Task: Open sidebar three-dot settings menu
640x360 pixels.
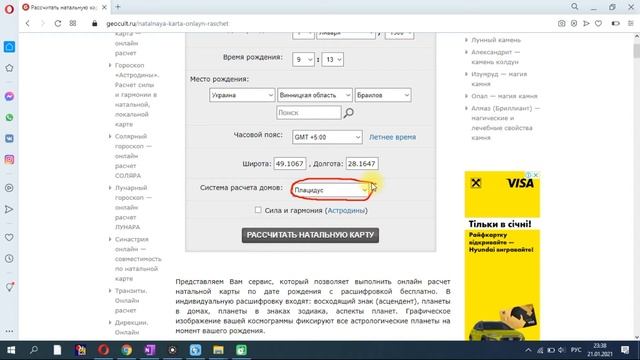Action: click(x=9, y=331)
